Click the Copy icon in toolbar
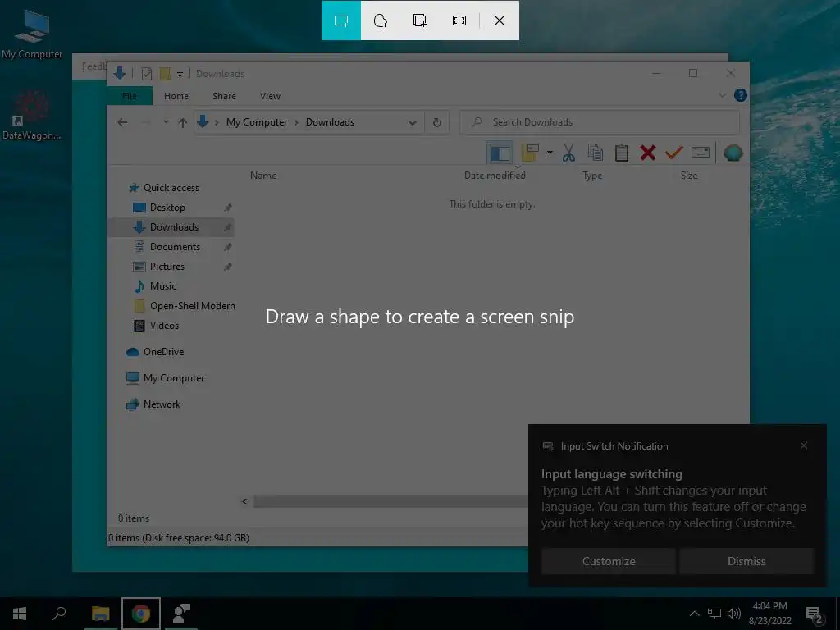This screenshot has height=630, width=840. click(x=596, y=153)
